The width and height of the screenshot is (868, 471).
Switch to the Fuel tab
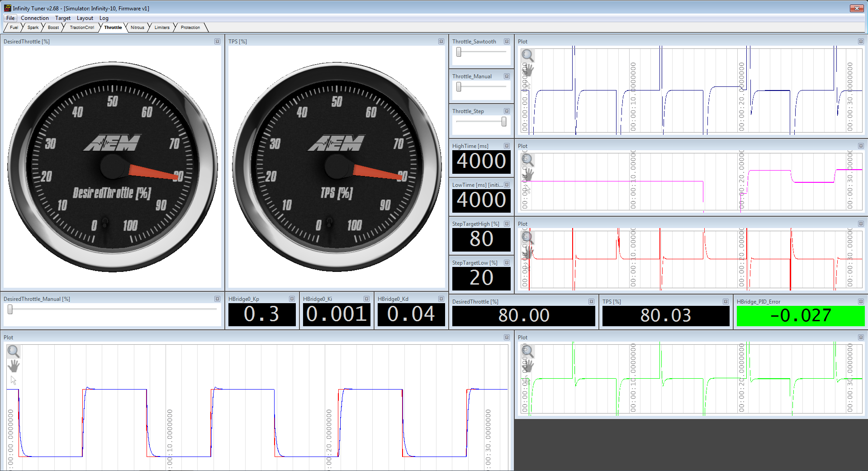point(14,28)
